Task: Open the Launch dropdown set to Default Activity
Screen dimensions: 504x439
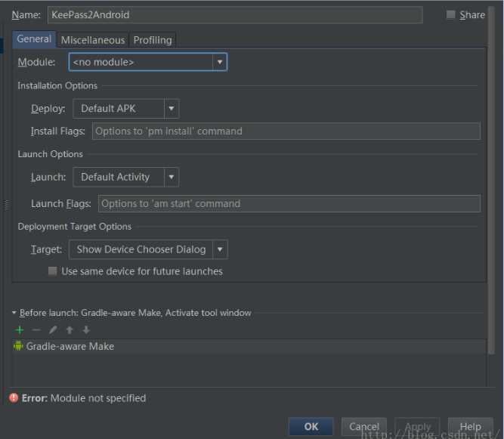Action: pos(125,177)
